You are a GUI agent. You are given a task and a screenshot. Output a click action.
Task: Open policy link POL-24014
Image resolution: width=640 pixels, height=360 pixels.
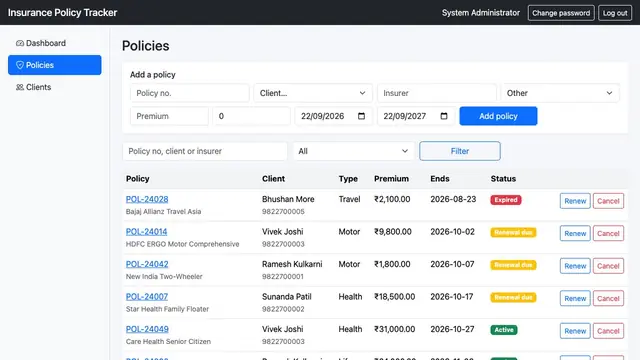(147, 231)
